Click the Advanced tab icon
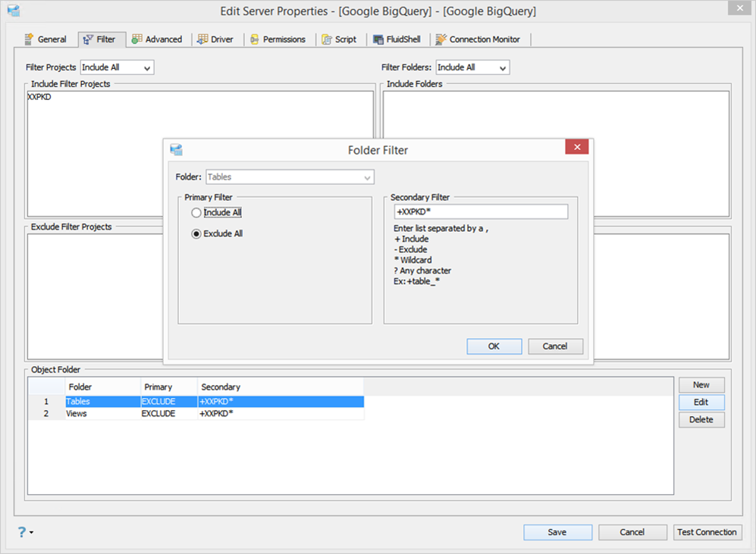This screenshot has width=756, height=554. coord(137,39)
